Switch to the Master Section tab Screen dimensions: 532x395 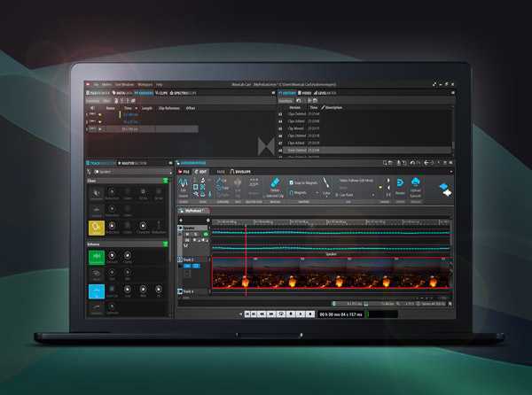[x=132, y=163]
